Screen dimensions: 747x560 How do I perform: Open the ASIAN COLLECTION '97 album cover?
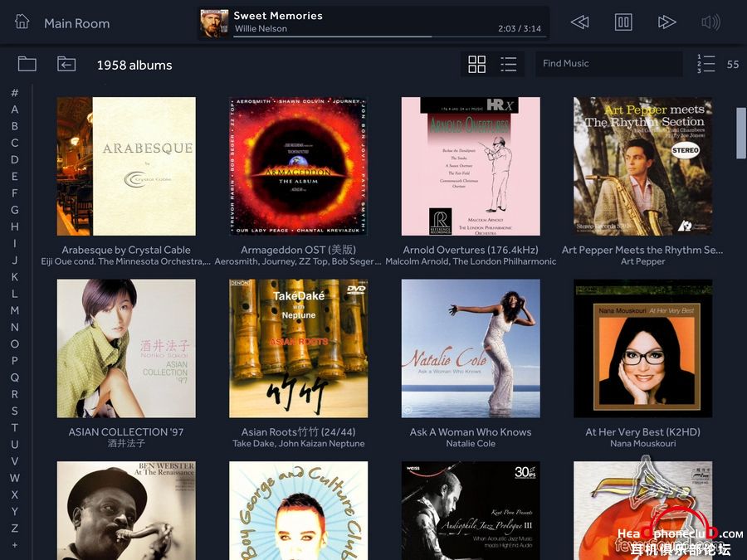coord(126,348)
